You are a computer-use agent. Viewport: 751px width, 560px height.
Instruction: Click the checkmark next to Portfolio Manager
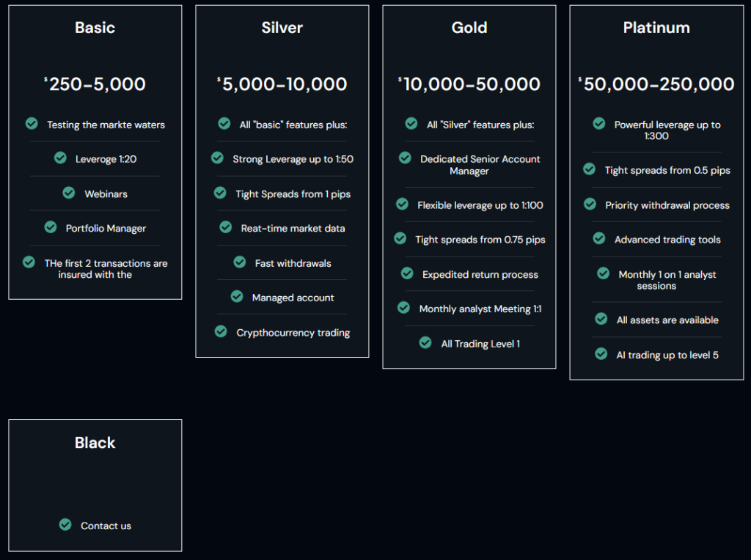click(51, 227)
